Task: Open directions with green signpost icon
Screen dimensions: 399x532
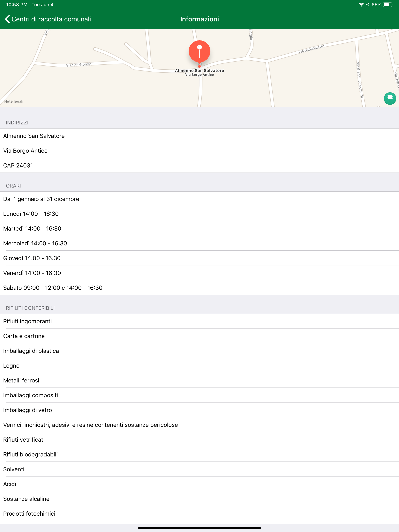Action: pyautogui.click(x=390, y=98)
